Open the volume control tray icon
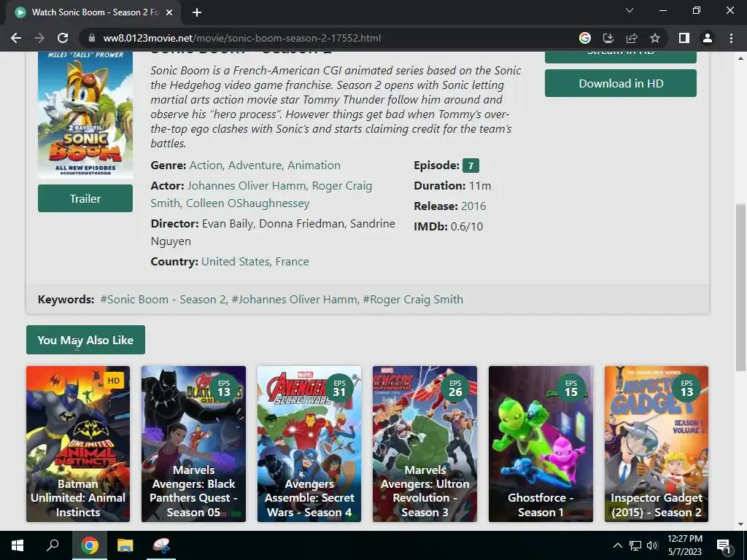 [x=653, y=545]
